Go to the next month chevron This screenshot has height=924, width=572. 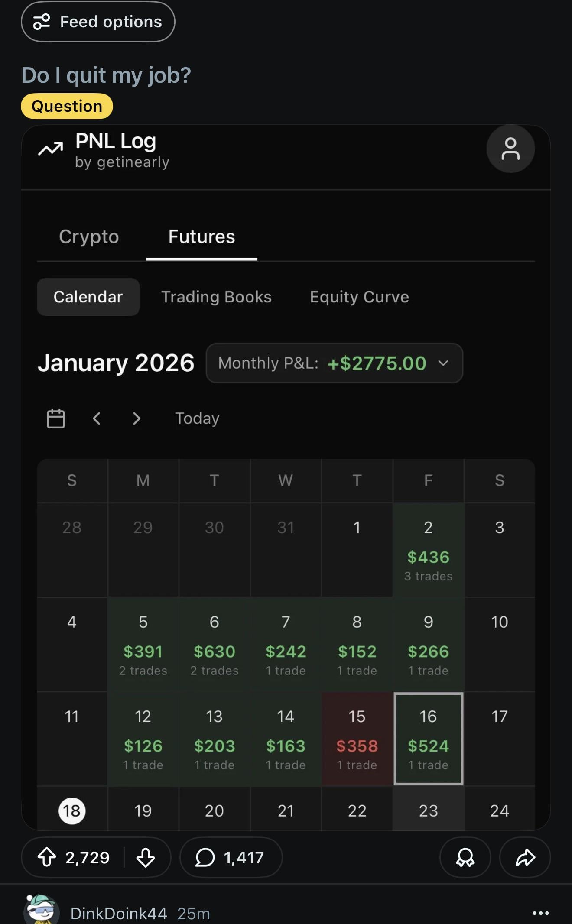click(x=136, y=418)
